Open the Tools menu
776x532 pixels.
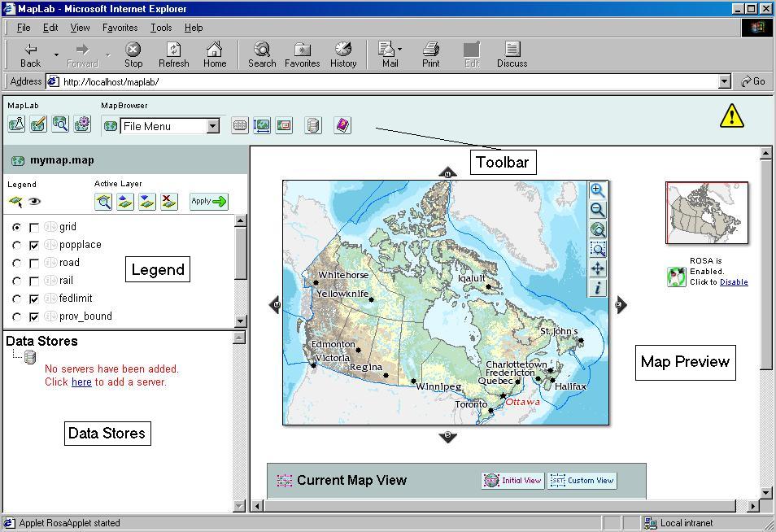pyautogui.click(x=160, y=28)
